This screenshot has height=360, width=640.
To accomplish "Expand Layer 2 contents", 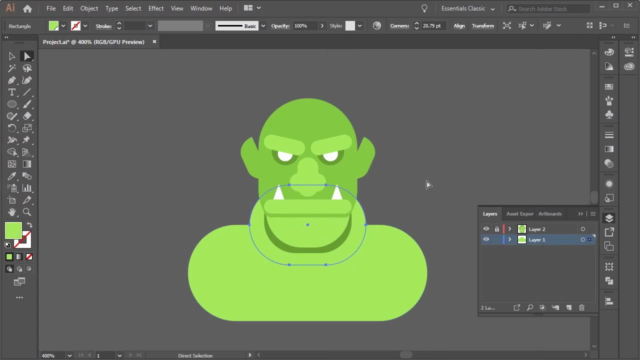I will tap(510, 229).
